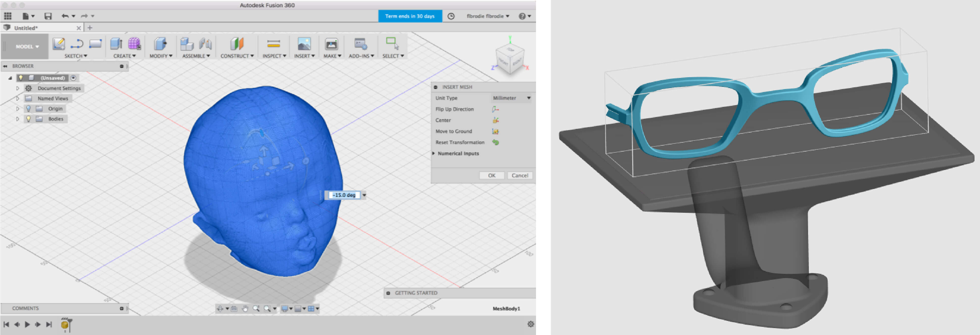Click the Move to Ground icon
The height and width of the screenshot is (335, 980).
point(495,131)
